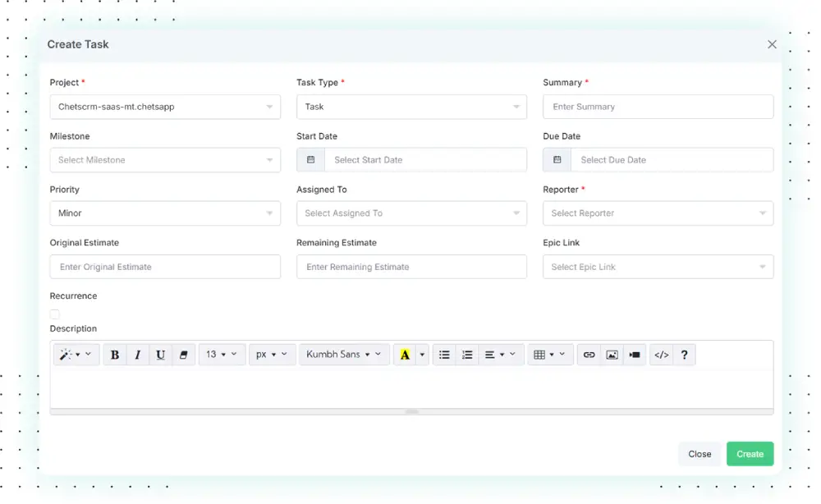Insert a picture into the description
821x504 pixels.
[612, 355]
